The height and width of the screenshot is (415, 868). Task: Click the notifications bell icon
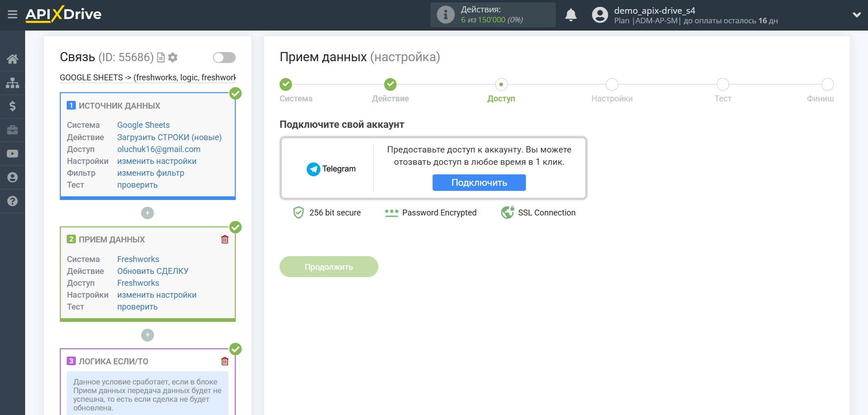tap(571, 15)
